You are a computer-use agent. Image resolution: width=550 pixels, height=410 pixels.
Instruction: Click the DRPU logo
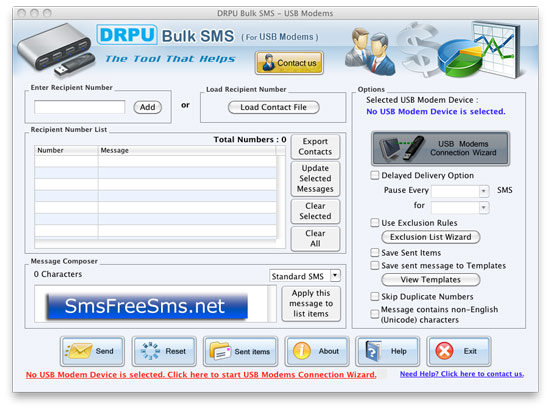click(127, 35)
